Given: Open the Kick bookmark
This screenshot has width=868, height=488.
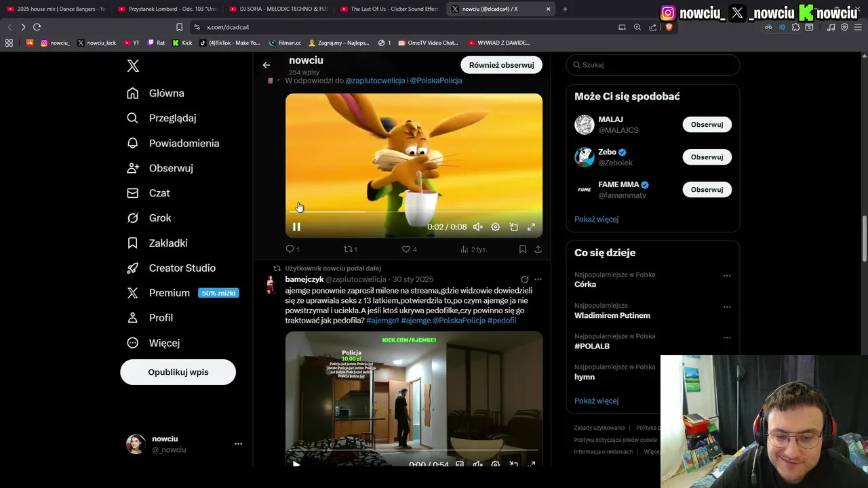Looking at the screenshot, I should (182, 43).
